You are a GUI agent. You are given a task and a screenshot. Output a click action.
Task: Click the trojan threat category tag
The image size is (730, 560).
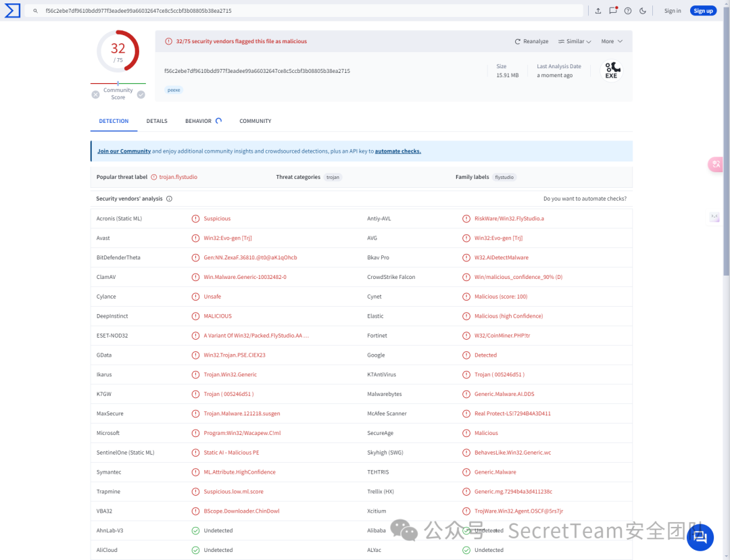click(333, 177)
